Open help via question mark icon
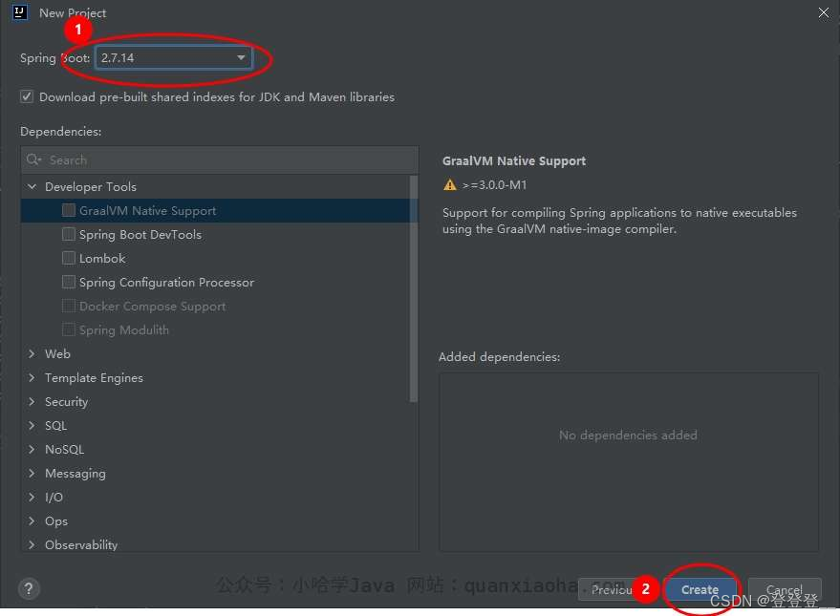This screenshot has height=616, width=840. [x=29, y=588]
